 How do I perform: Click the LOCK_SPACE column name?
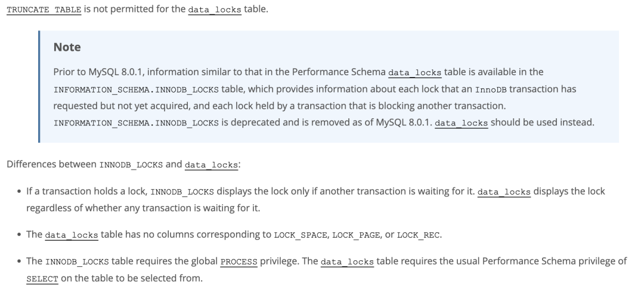point(300,235)
